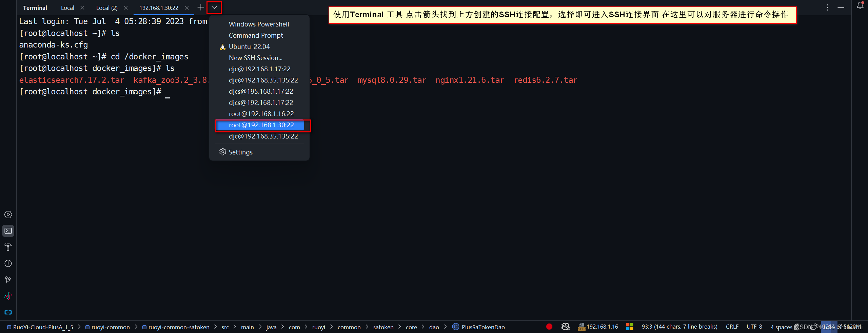868x333 pixels.
Task: Click mysql8.0.29.tar in terminal output
Action: [392, 80]
